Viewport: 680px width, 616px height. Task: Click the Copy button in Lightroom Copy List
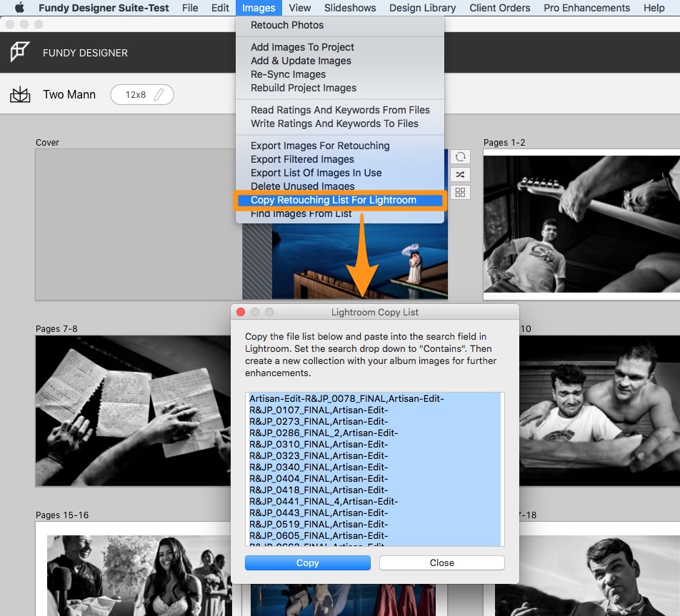(x=307, y=562)
